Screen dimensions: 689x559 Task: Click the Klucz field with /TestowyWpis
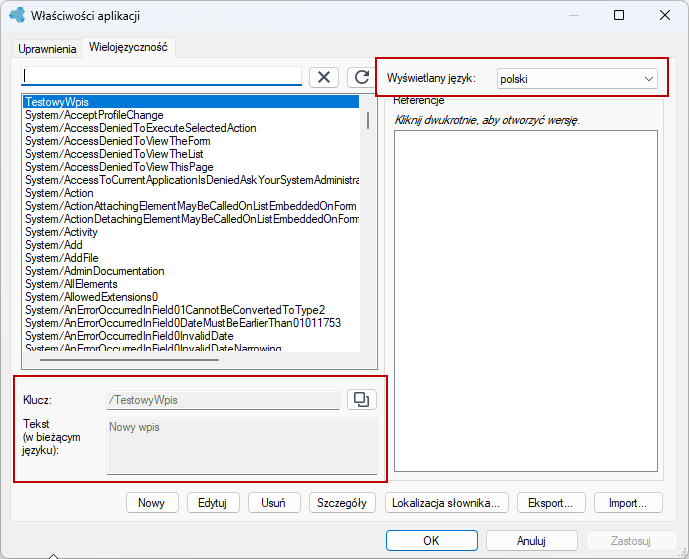tap(223, 400)
